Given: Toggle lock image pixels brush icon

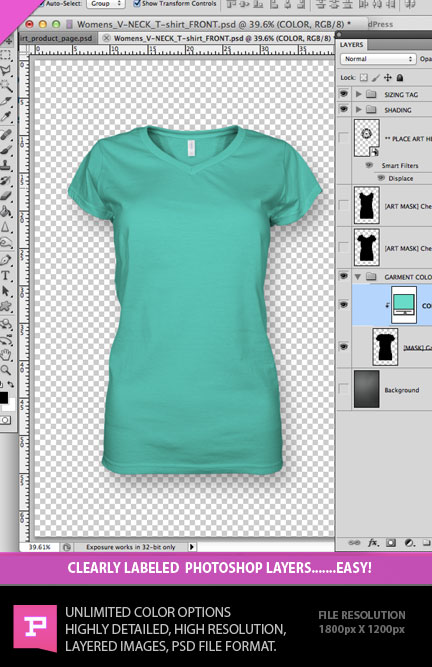Looking at the screenshot, I should point(376,77).
